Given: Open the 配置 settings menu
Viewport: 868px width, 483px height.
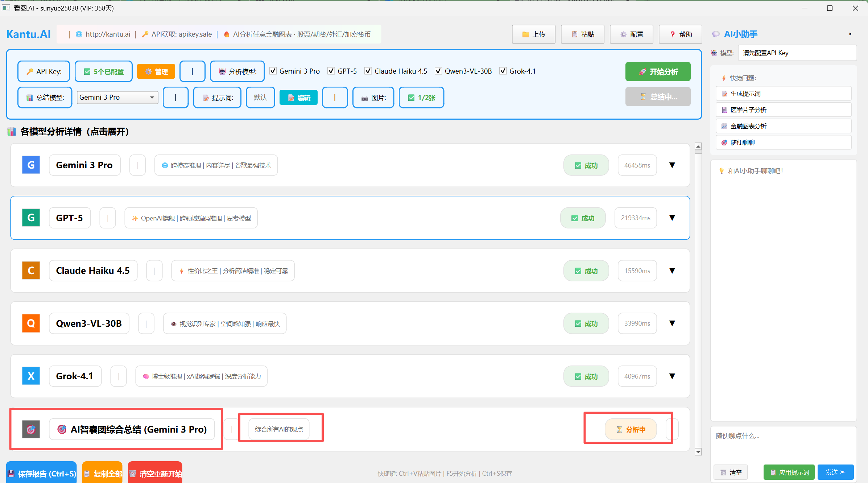Looking at the screenshot, I should [631, 34].
